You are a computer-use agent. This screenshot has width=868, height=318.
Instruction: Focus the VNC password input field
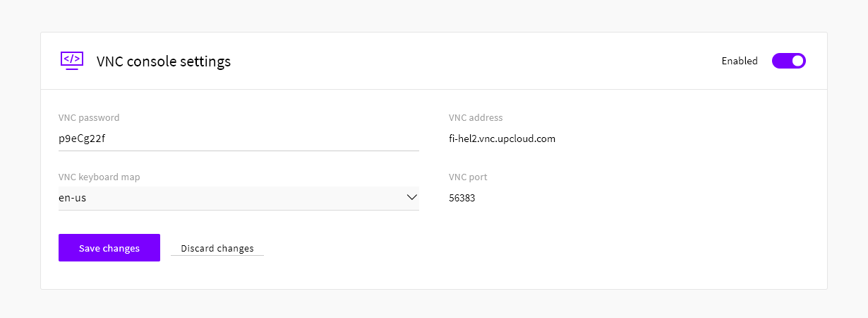point(239,139)
